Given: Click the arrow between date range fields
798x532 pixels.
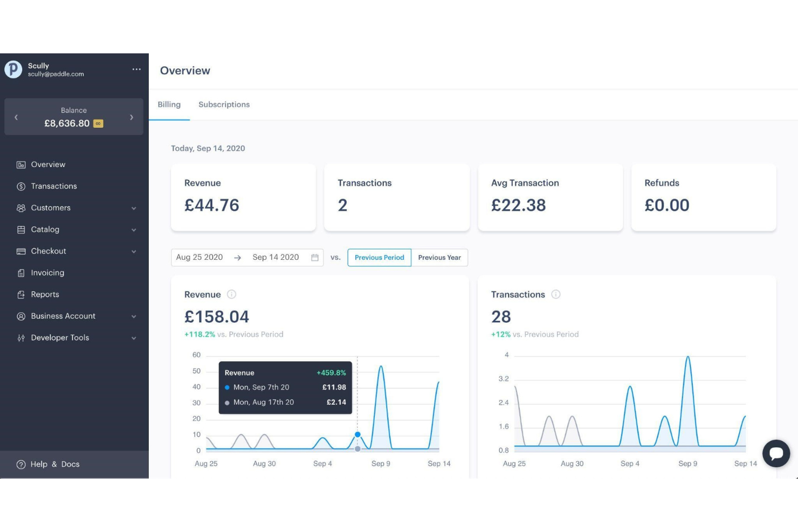Looking at the screenshot, I should (237, 258).
